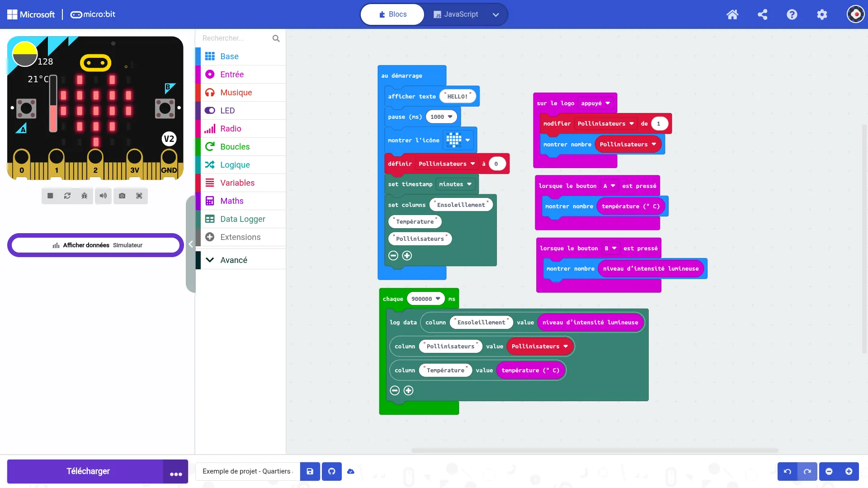Open the Pollinisateurs variable dropdown in définir block
The width and height of the screenshot is (868, 488).
click(x=473, y=164)
